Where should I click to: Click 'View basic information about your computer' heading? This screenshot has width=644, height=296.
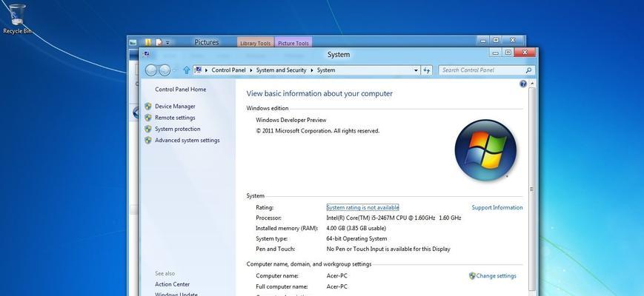[319, 93]
